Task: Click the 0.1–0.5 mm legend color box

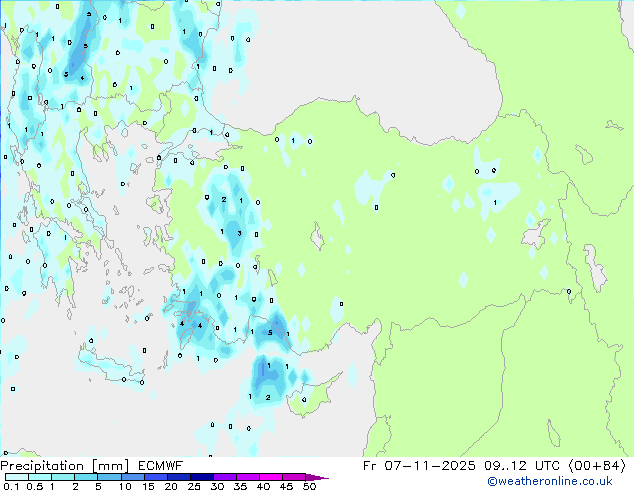Action: [17, 477]
